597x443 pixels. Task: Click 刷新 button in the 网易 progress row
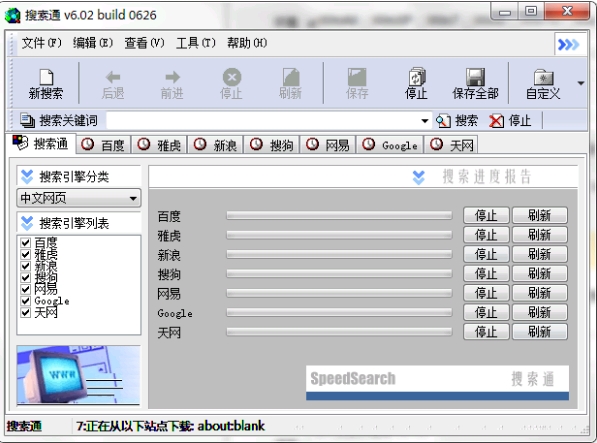(540, 293)
